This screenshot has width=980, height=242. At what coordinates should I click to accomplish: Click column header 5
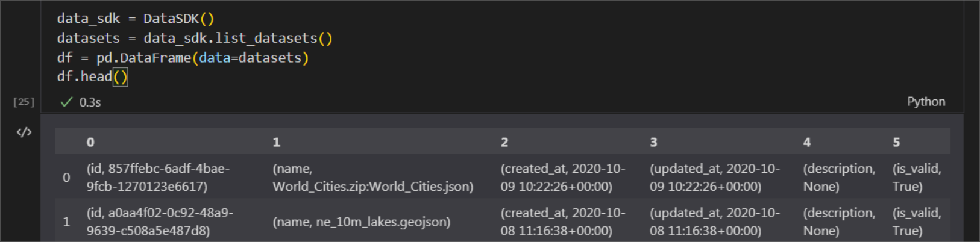click(896, 142)
